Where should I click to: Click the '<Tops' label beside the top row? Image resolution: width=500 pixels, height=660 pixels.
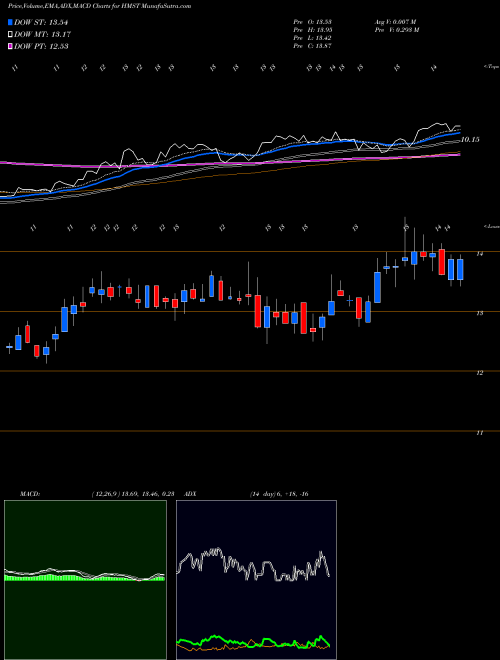(491, 67)
